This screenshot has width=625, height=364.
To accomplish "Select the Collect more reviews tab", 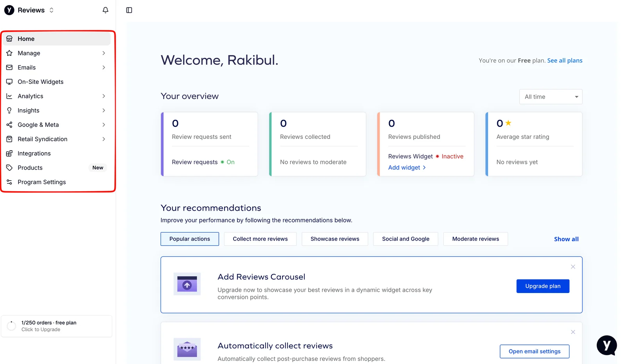I will (260, 239).
